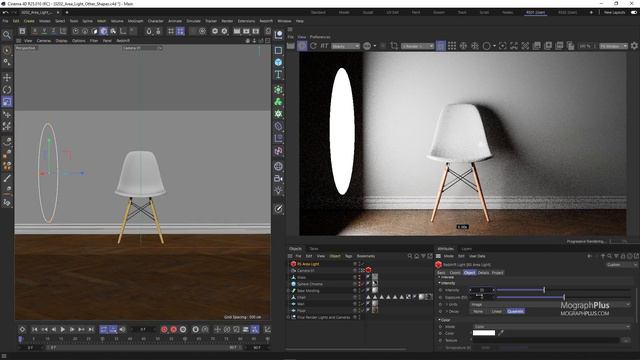Click the white Color swatch

click(484, 333)
